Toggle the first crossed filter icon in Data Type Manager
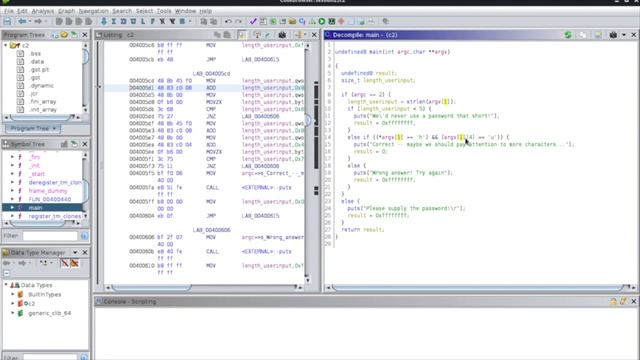The width and height of the screenshot is (640, 360). click(x=64, y=263)
